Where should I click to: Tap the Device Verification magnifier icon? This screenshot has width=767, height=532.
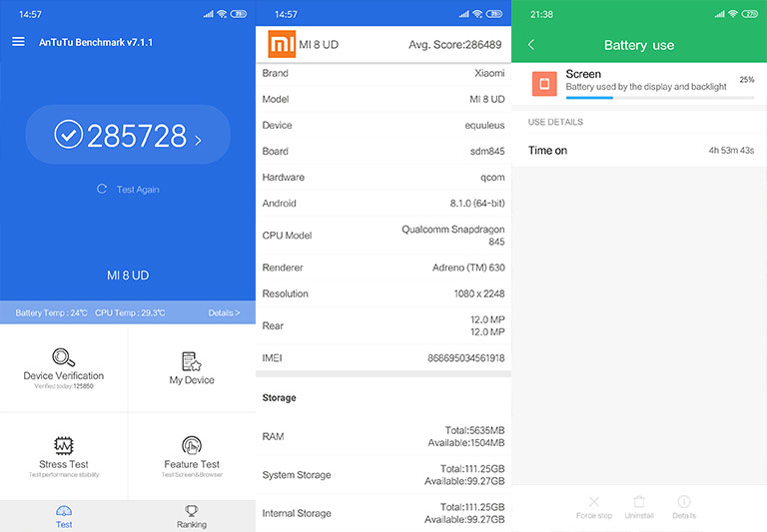[x=64, y=358]
